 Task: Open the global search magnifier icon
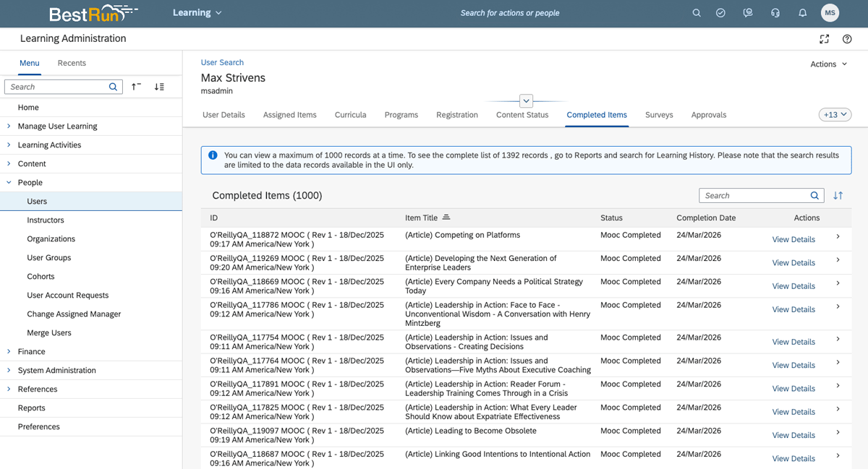coord(697,13)
